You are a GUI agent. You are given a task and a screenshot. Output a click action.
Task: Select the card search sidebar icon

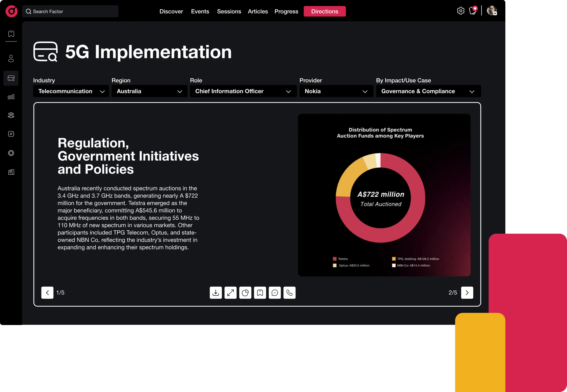[x=11, y=78]
